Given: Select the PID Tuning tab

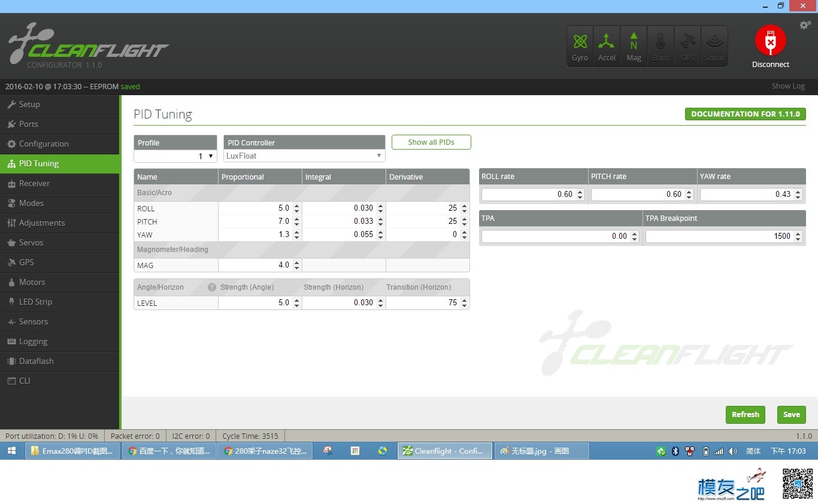Looking at the screenshot, I should coord(60,163).
